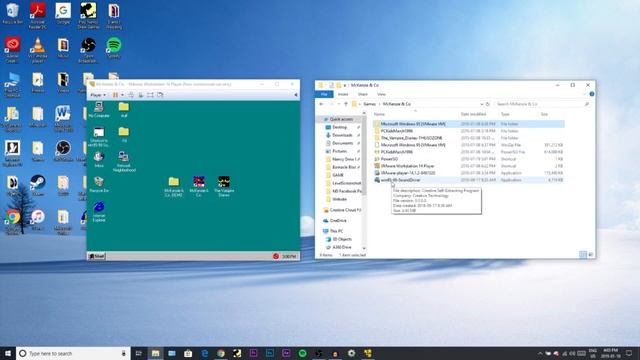
Task: Click the Back arrow in File Explorer
Action: tap(321, 104)
